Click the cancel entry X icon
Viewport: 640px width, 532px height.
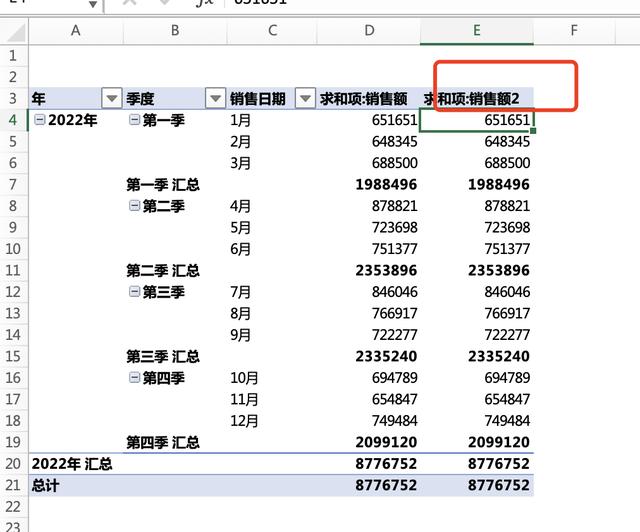click(130, 4)
